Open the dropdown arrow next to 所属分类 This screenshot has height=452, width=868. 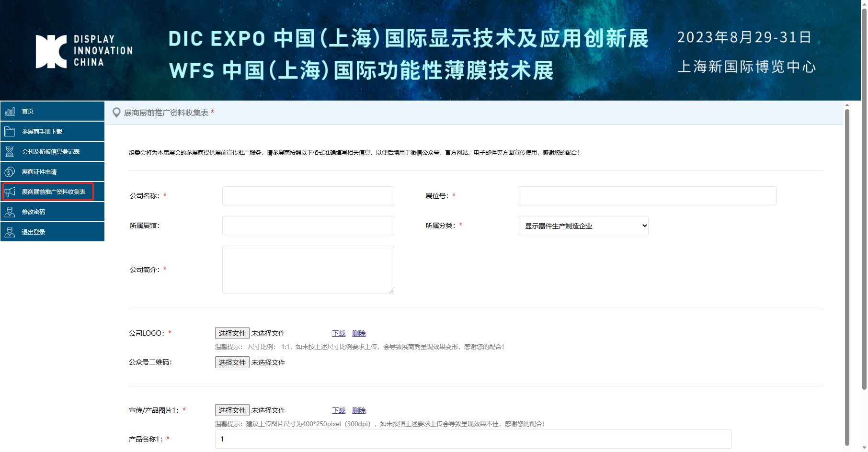[643, 226]
